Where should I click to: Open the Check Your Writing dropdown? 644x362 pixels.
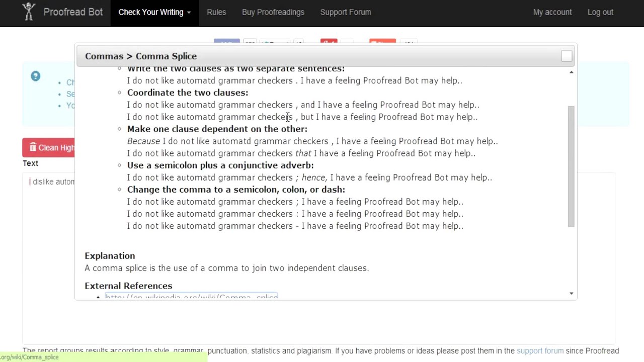click(154, 12)
